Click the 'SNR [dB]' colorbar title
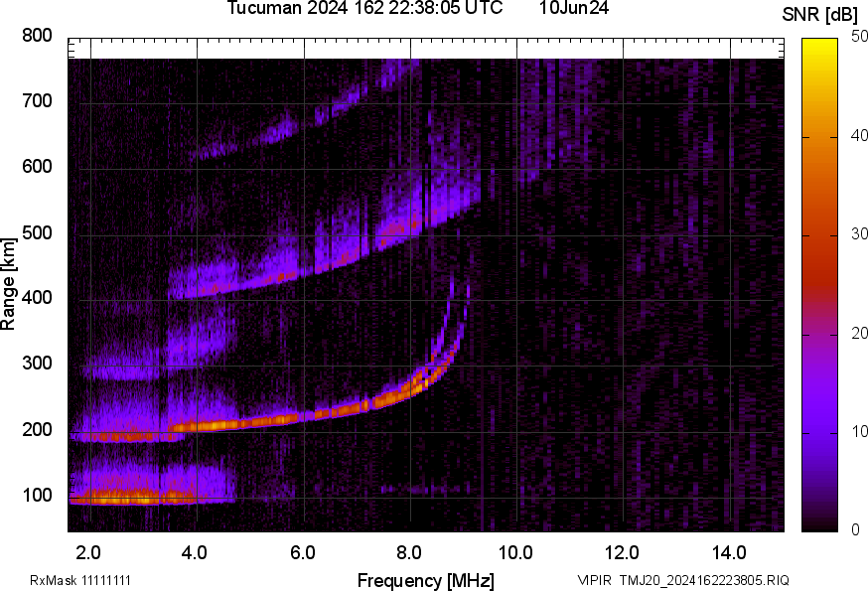The image size is (868, 591). [x=820, y=15]
